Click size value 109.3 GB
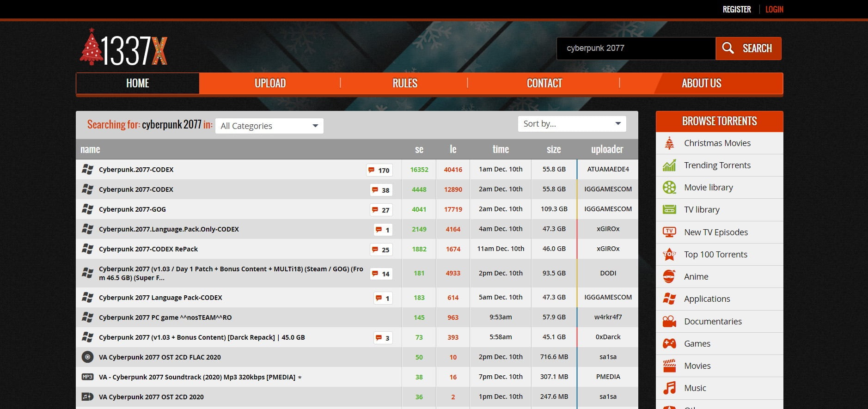The image size is (868, 409). pyautogui.click(x=554, y=209)
